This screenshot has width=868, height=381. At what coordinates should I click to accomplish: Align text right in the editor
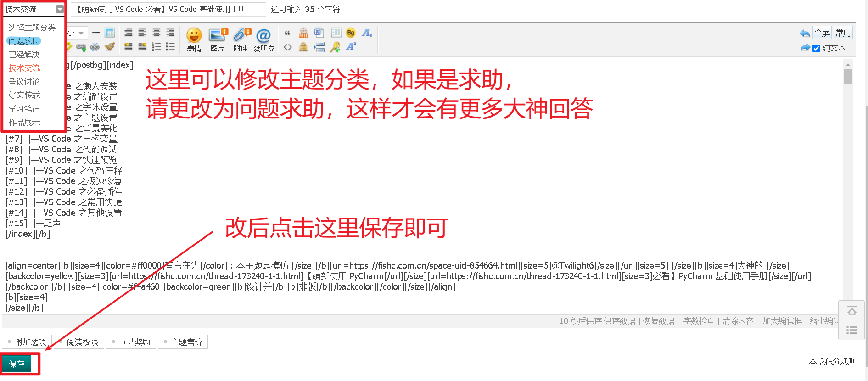tap(170, 33)
